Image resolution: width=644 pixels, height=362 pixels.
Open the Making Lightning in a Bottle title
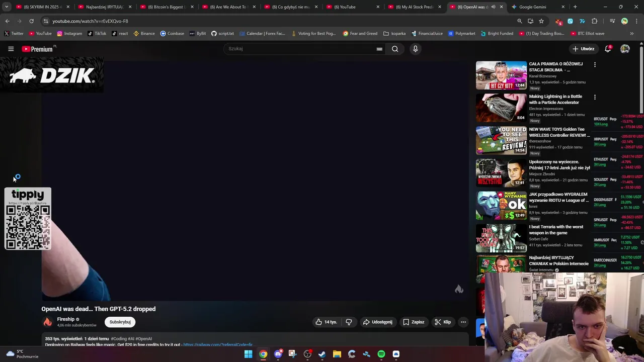[x=555, y=100]
